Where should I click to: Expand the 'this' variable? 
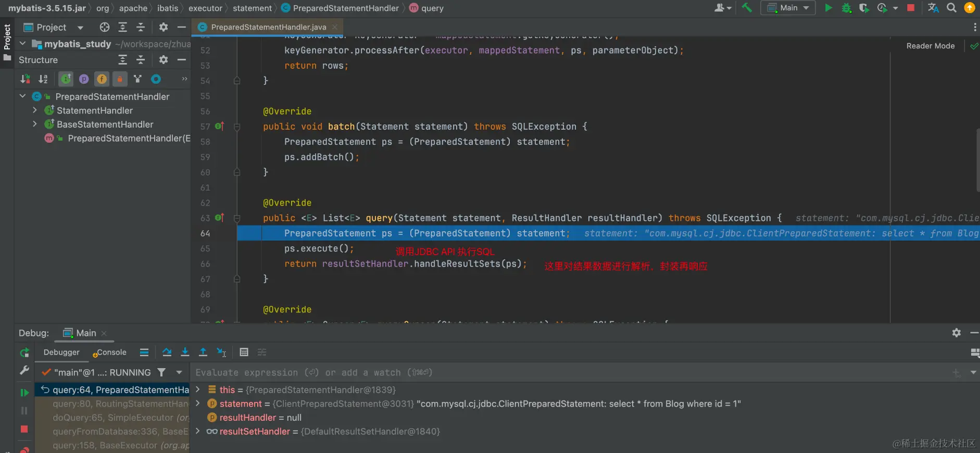pos(198,389)
